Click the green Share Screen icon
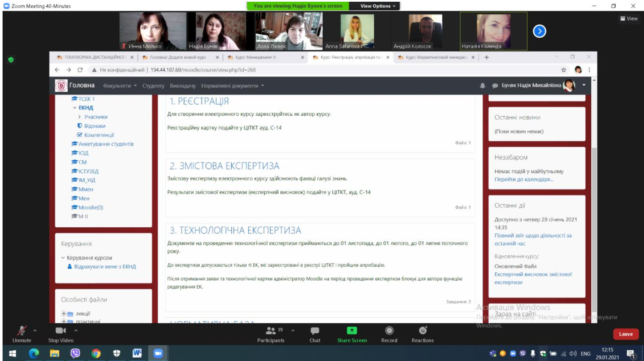This screenshot has width=644, height=361. coord(352,331)
